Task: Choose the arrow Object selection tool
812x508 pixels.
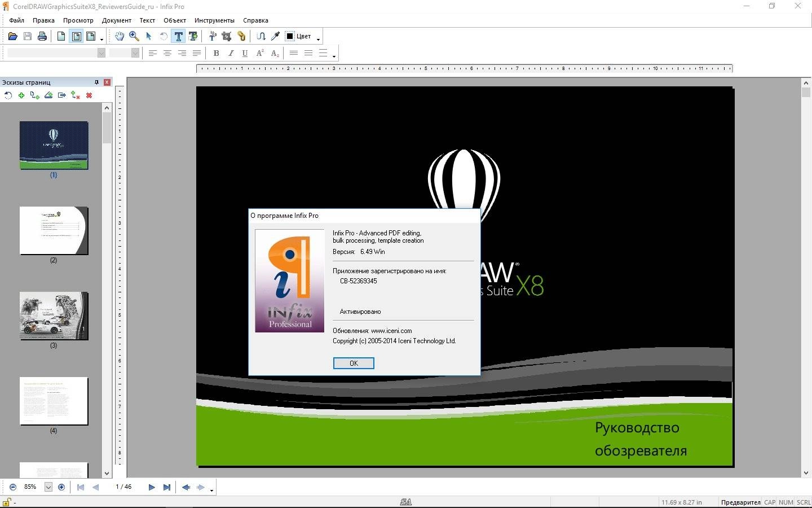Action: (149, 36)
